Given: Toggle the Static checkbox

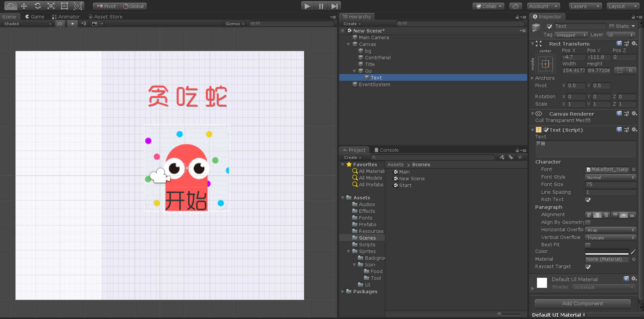Looking at the screenshot, I should coord(611,26).
